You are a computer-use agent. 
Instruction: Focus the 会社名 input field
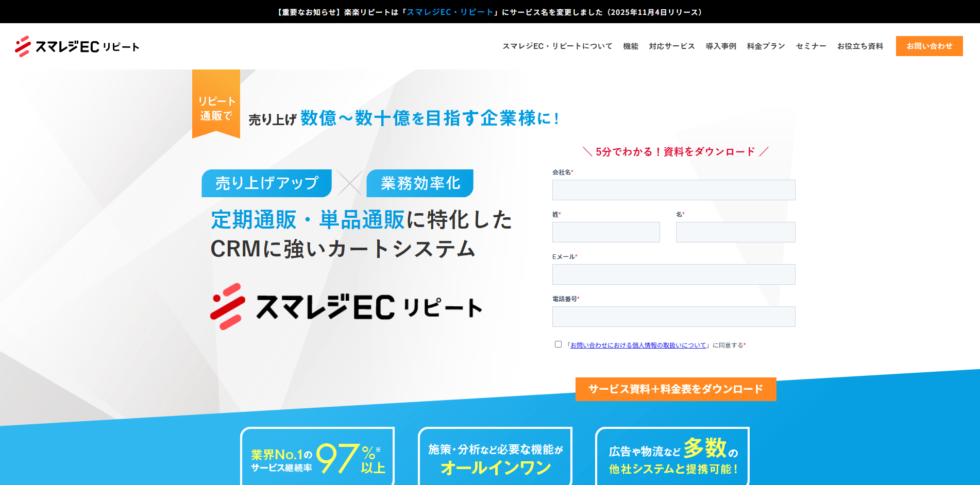tap(673, 190)
